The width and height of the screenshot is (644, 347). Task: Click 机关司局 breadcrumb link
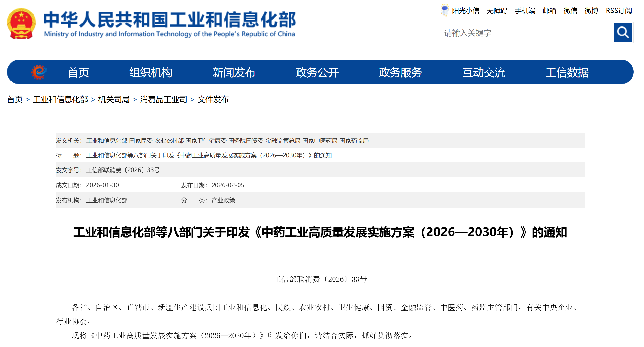coord(114,99)
